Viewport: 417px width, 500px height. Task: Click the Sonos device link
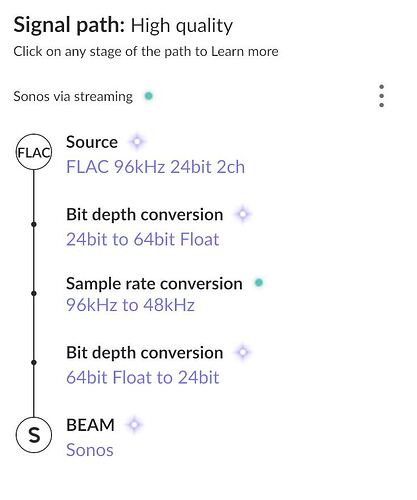(x=90, y=450)
